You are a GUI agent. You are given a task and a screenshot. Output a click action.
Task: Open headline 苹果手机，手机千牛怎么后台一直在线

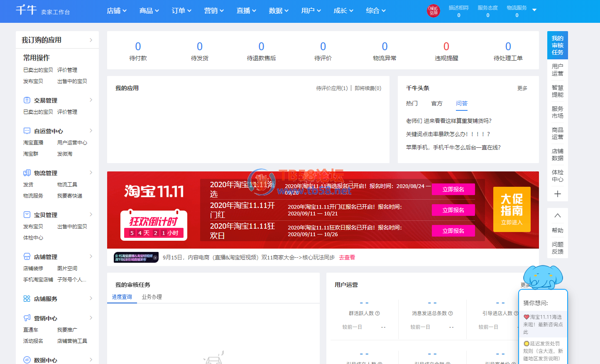pos(453,147)
